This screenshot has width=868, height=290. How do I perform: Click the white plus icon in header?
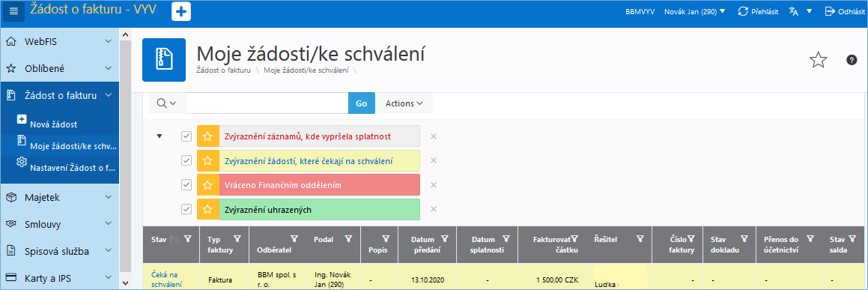[x=181, y=12]
